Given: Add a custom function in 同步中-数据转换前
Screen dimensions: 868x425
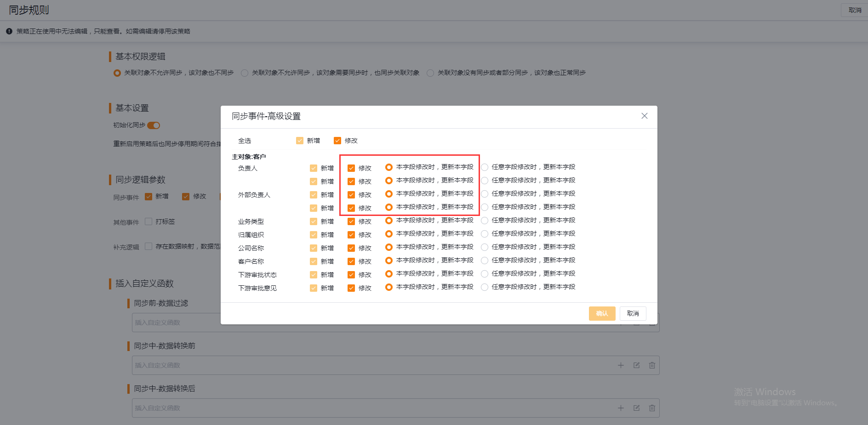Looking at the screenshot, I should 621,365.
